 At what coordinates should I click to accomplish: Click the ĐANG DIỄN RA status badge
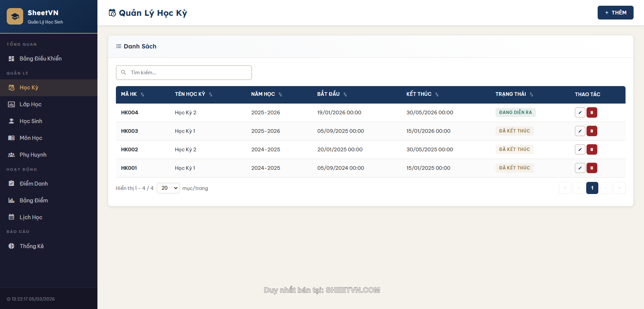tap(515, 112)
